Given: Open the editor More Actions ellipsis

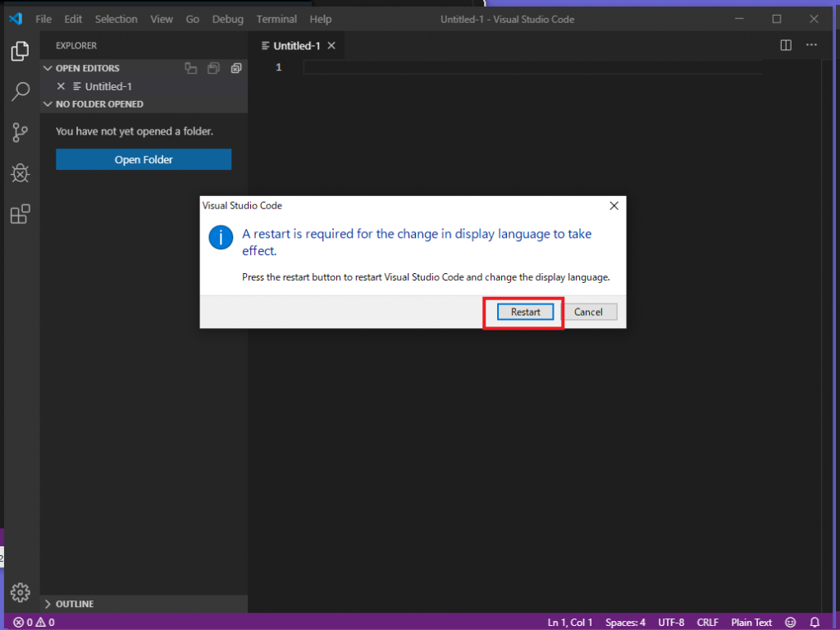Looking at the screenshot, I should [x=811, y=45].
